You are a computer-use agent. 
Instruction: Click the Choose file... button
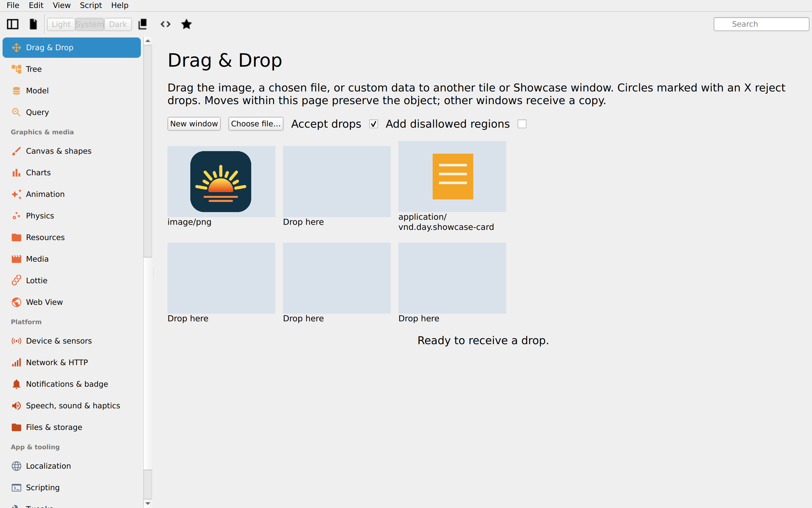(x=256, y=124)
